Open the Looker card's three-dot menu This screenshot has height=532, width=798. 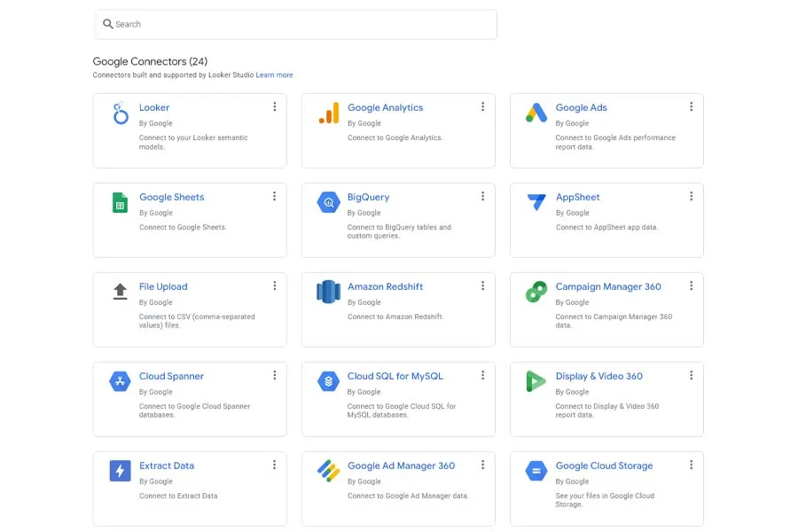275,106
